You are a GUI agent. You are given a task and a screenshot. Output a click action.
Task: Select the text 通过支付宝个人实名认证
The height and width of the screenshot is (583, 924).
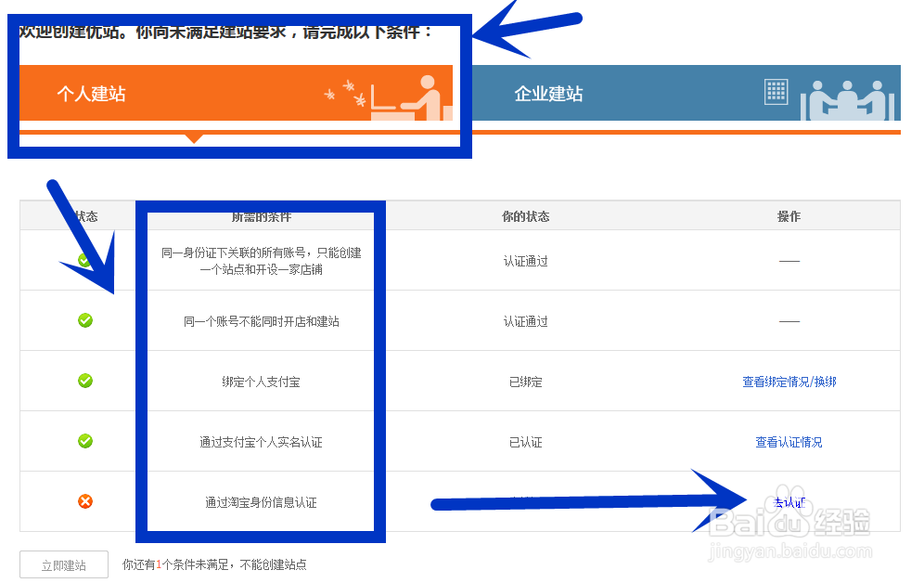click(261, 442)
